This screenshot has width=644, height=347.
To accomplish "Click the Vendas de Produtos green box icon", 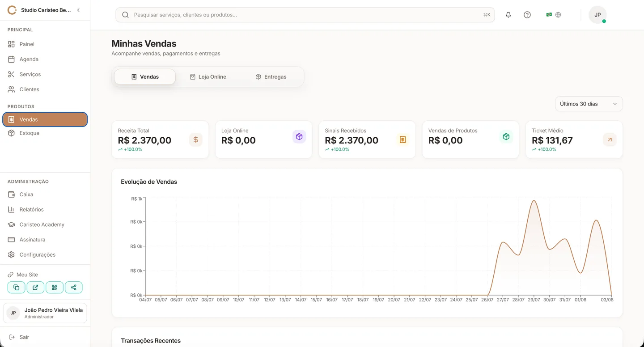I will pyautogui.click(x=506, y=137).
